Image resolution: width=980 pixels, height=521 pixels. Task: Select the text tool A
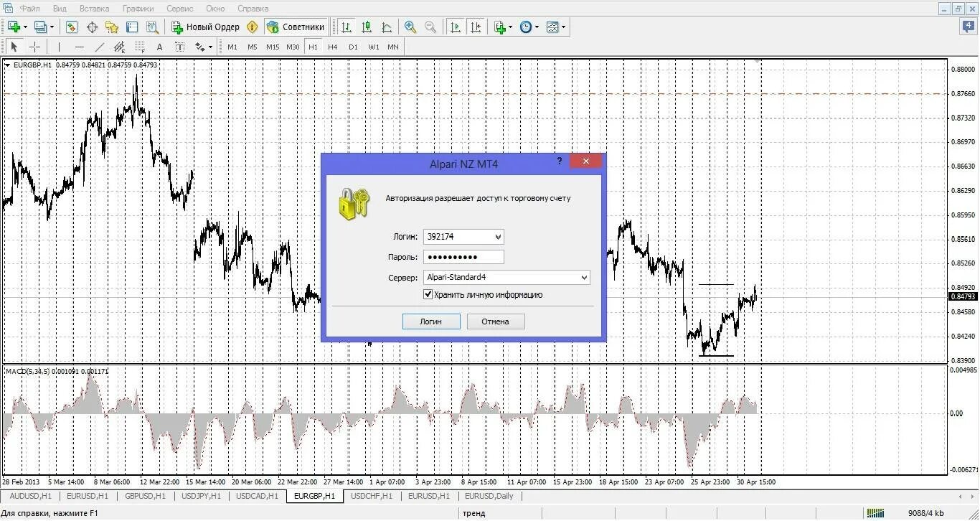pos(159,47)
